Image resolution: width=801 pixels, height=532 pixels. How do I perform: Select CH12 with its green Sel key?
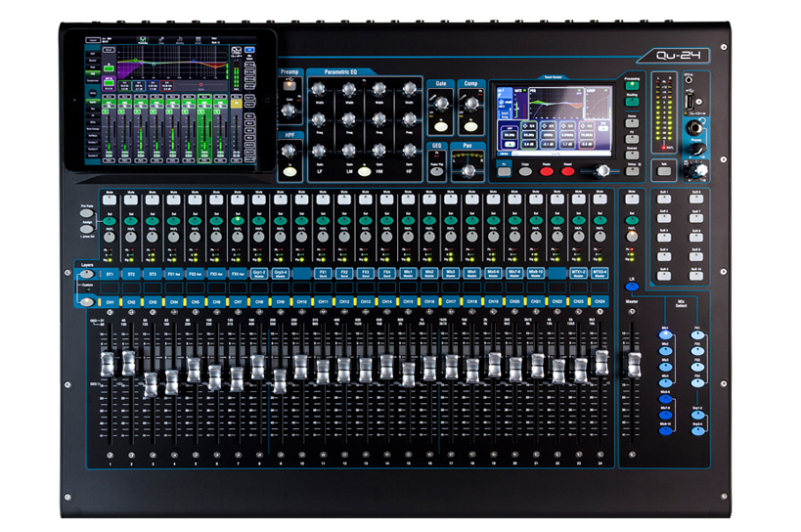coord(344,221)
